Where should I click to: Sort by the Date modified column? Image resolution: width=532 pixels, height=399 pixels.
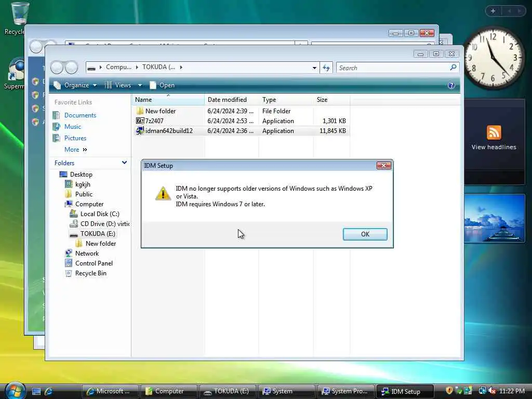click(231, 100)
